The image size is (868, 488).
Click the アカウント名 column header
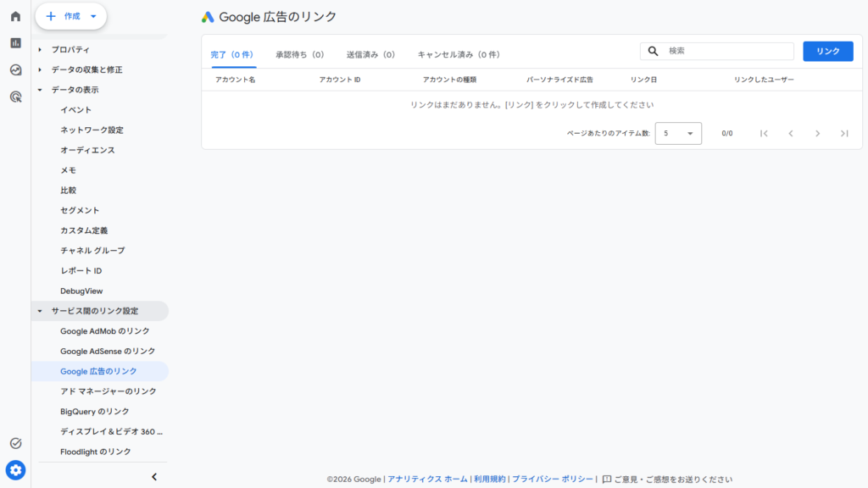click(x=236, y=80)
